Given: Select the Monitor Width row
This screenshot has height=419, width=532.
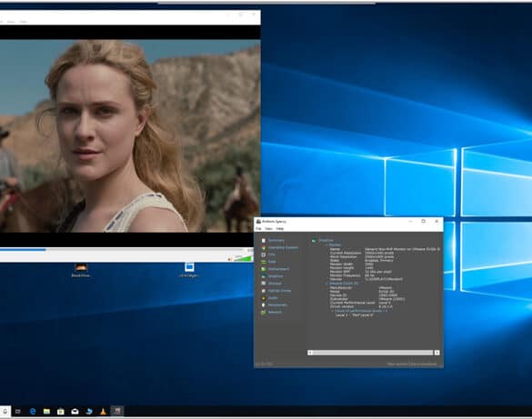Looking at the screenshot, I should click(x=352, y=264).
